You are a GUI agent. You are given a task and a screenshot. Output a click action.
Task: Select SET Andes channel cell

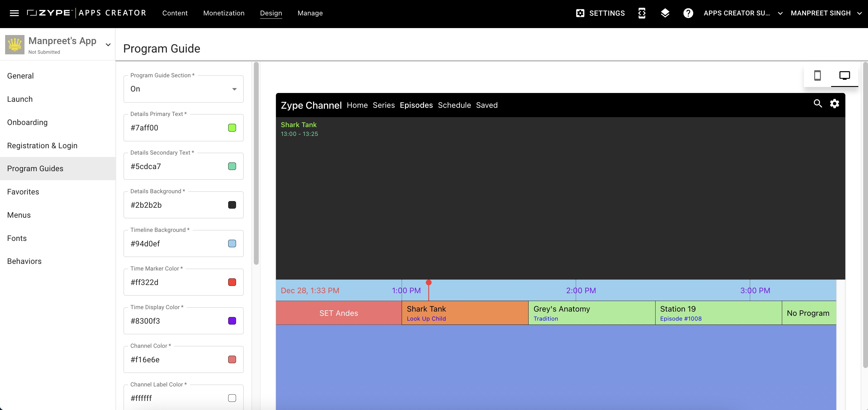click(338, 313)
